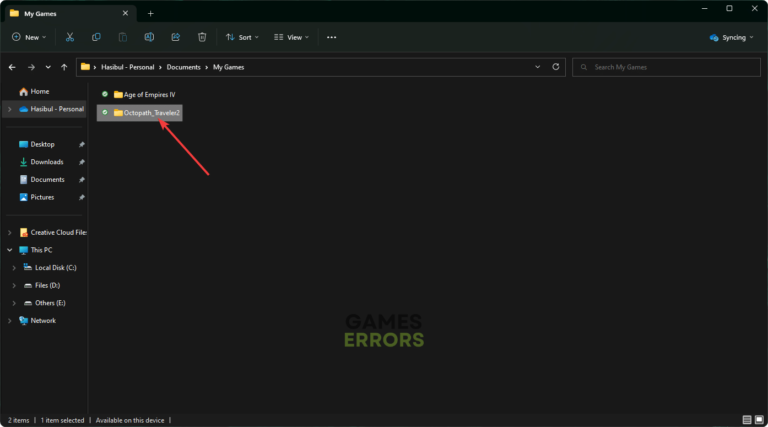Expand the Network tree node
The width and height of the screenshot is (768, 427).
coord(10,321)
